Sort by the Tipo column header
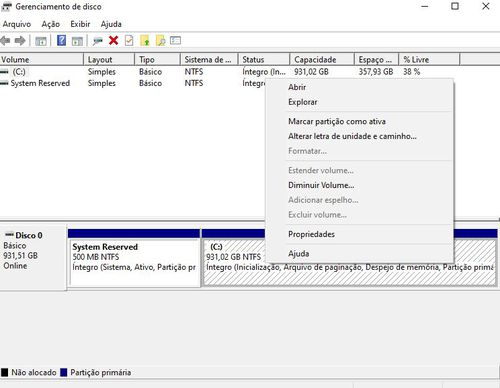This screenshot has width=500, height=388. (x=157, y=60)
